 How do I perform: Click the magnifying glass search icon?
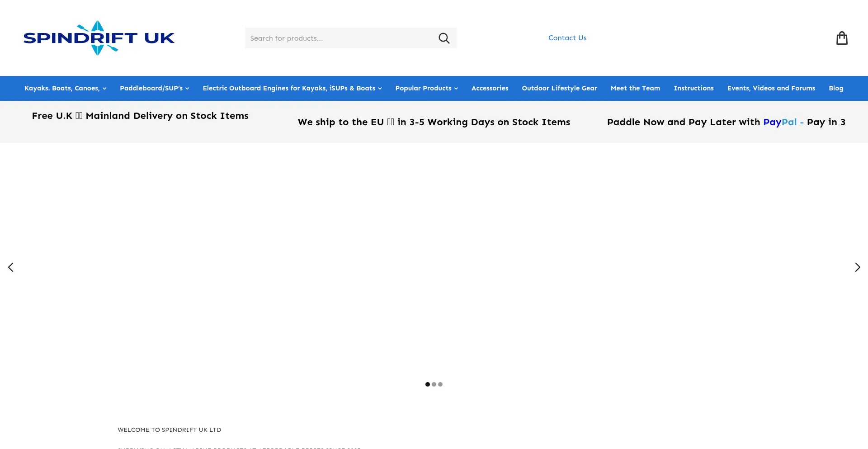coord(444,38)
